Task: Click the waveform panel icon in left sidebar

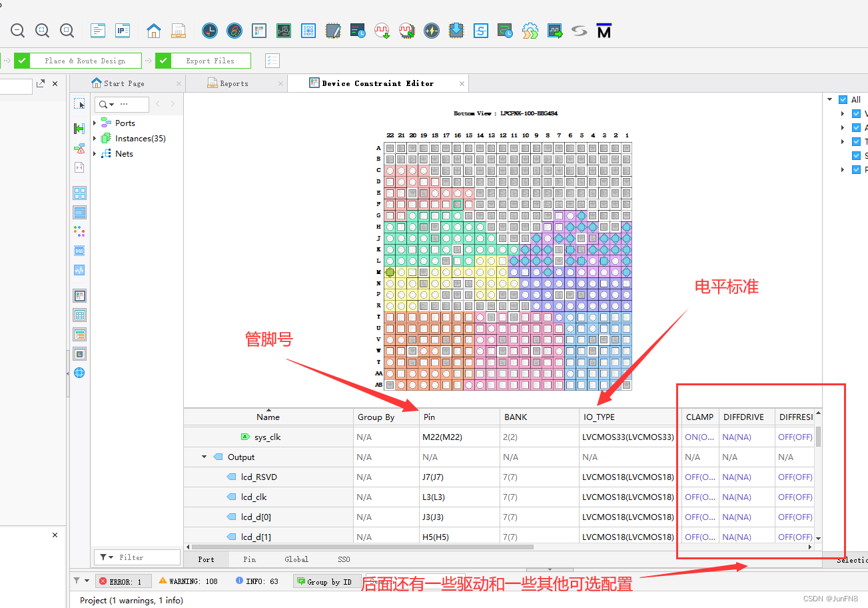Action: pos(80,269)
